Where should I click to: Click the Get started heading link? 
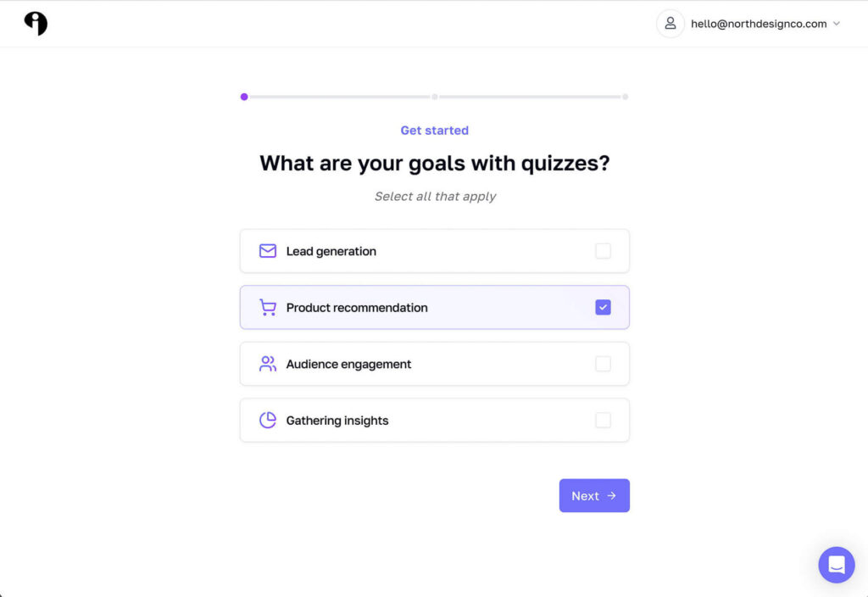[434, 131]
